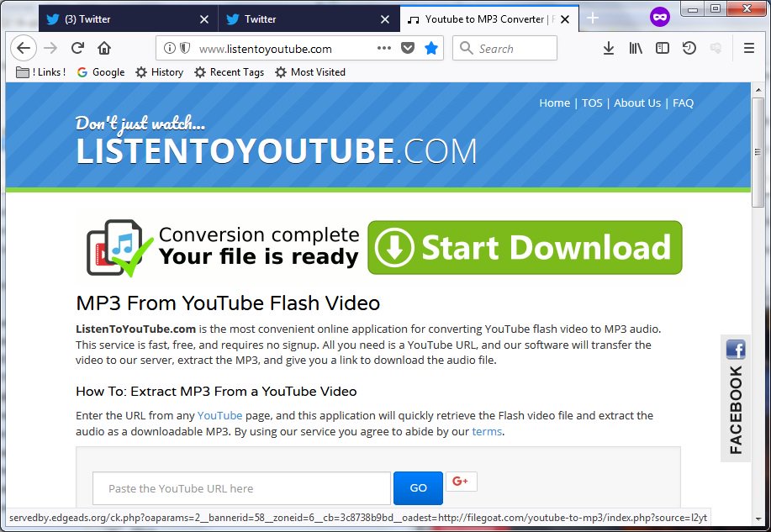The height and width of the screenshot is (532, 771).
Task: Save page to Pocket
Action: [x=408, y=48]
